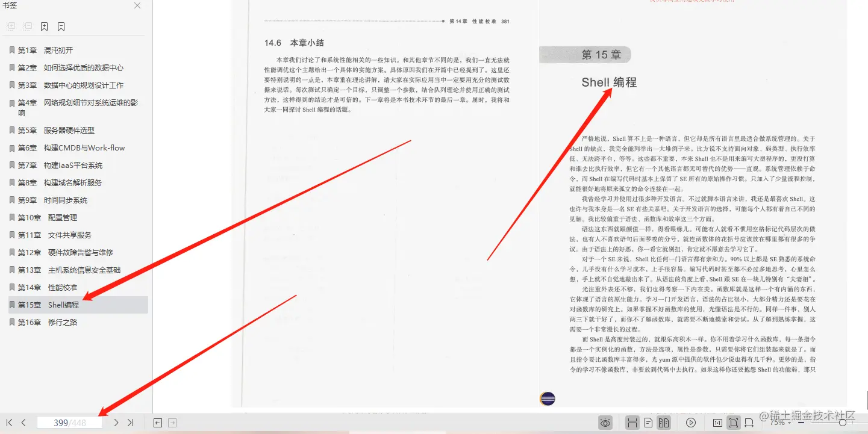Add a bookmark for the current page
This screenshot has width=868, height=434.
[44, 26]
